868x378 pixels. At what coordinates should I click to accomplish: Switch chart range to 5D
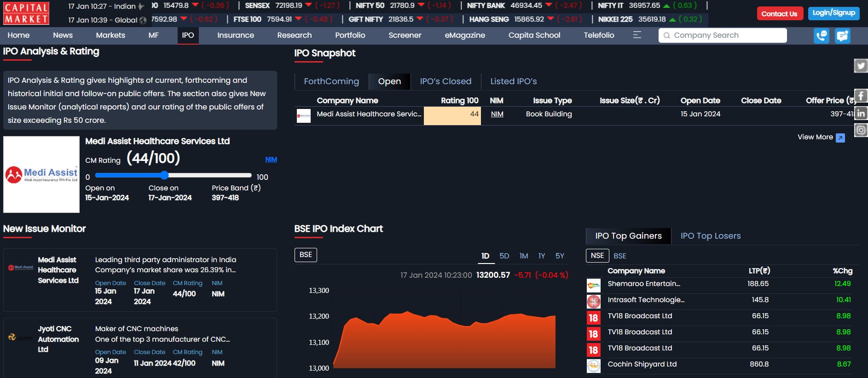pyautogui.click(x=504, y=256)
